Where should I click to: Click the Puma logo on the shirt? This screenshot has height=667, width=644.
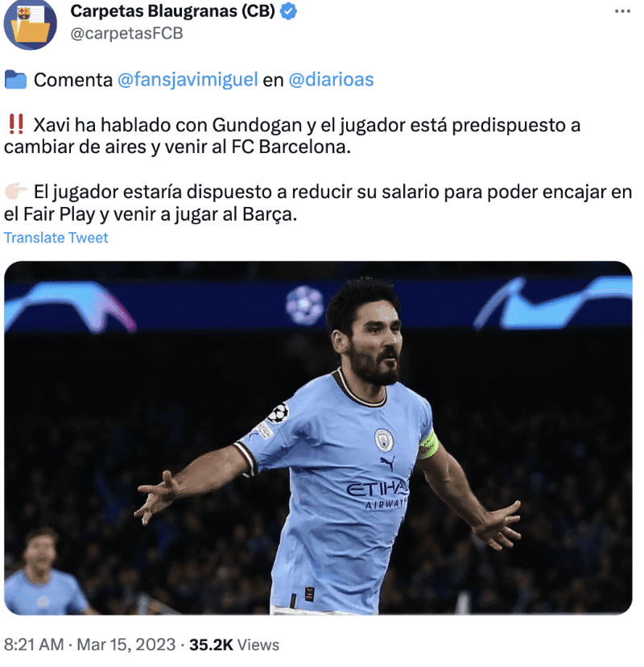point(387,463)
